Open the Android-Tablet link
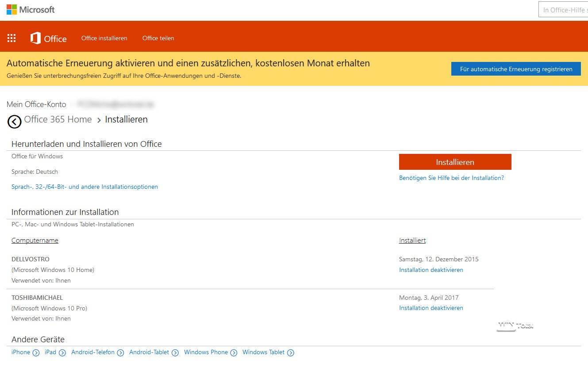 tap(149, 352)
